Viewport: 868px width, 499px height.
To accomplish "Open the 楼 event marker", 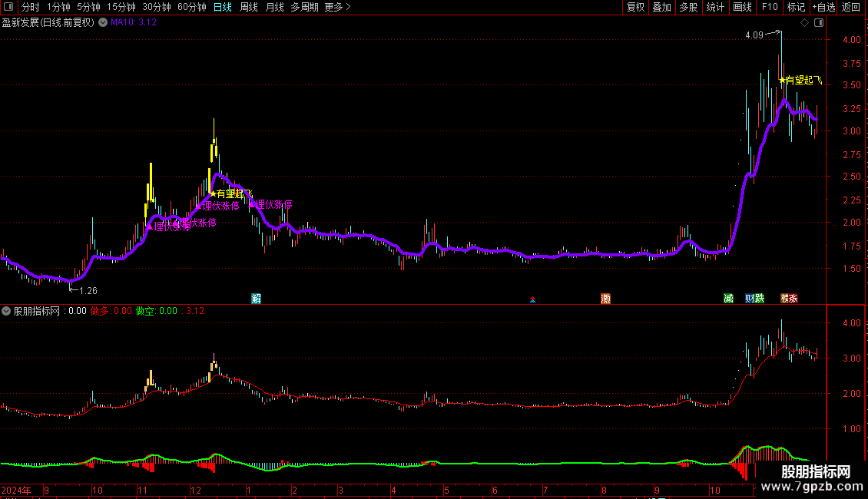I will click(x=785, y=299).
